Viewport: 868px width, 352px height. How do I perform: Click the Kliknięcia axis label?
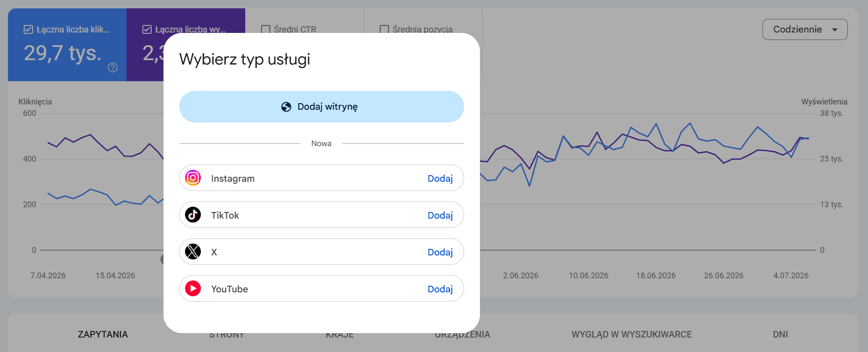tap(35, 101)
